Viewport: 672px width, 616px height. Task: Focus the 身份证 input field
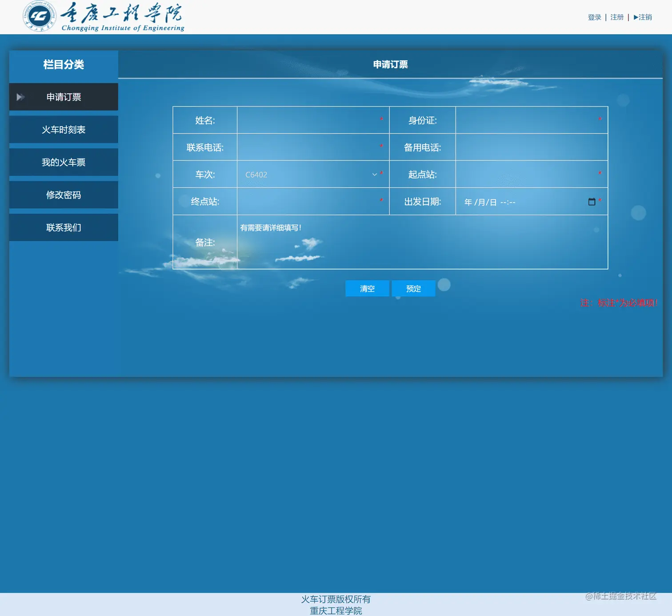tap(528, 120)
